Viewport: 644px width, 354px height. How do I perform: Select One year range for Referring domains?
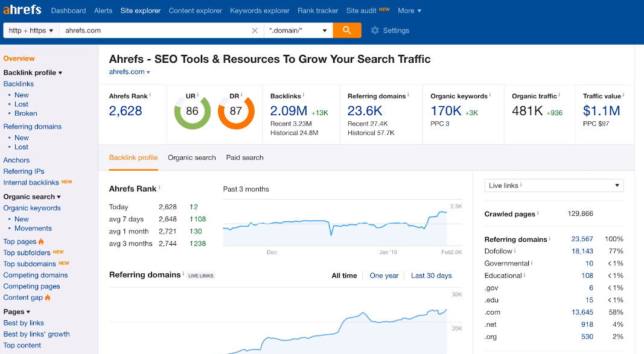click(x=384, y=276)
